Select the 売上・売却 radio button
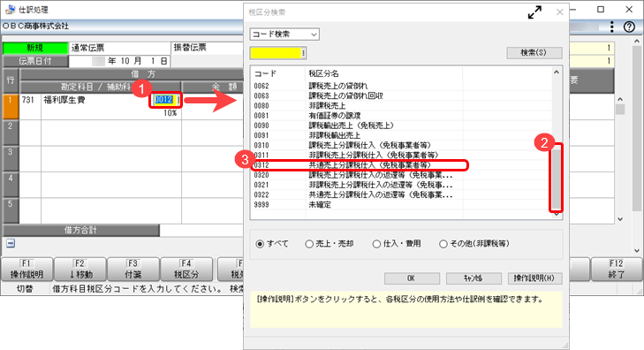Viewport: 644px width, 350px height. pyautogui.click(x=309, y=244)
